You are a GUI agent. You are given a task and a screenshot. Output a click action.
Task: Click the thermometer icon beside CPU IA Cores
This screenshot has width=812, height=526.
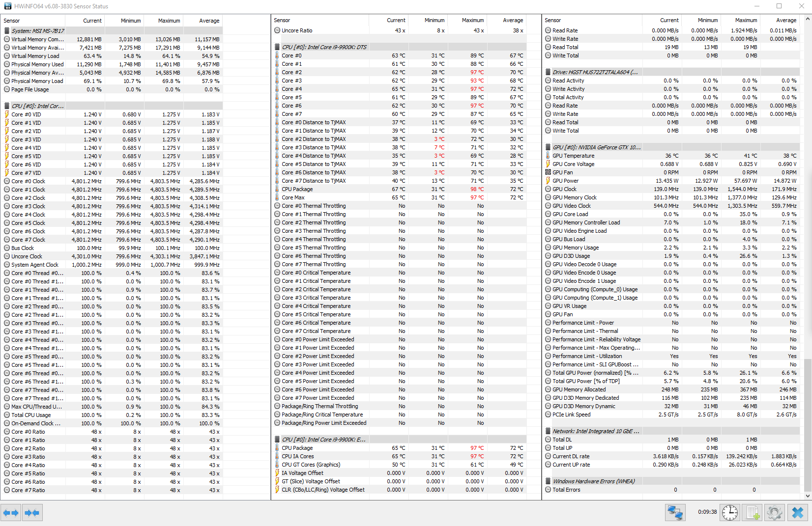277,456
